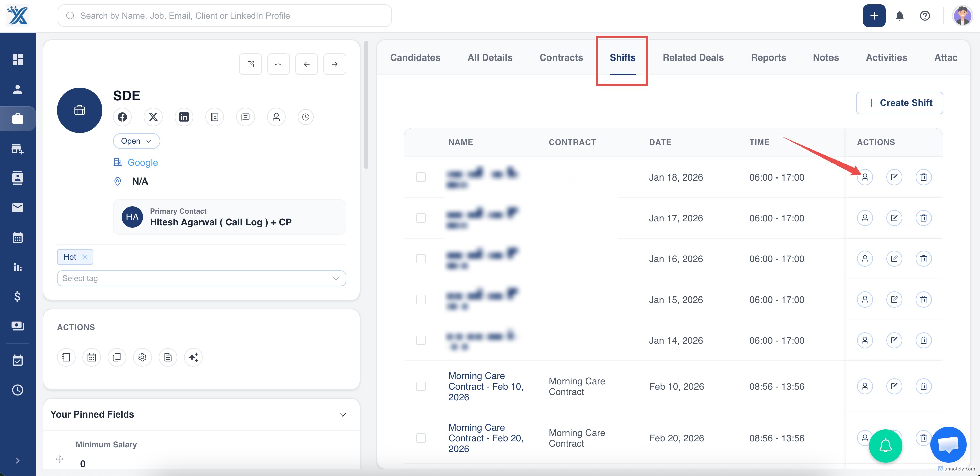This screenshot has height=476, width=980.
Task: Edit the Jan 17, 2026 shift
Action: coord(894,218)
